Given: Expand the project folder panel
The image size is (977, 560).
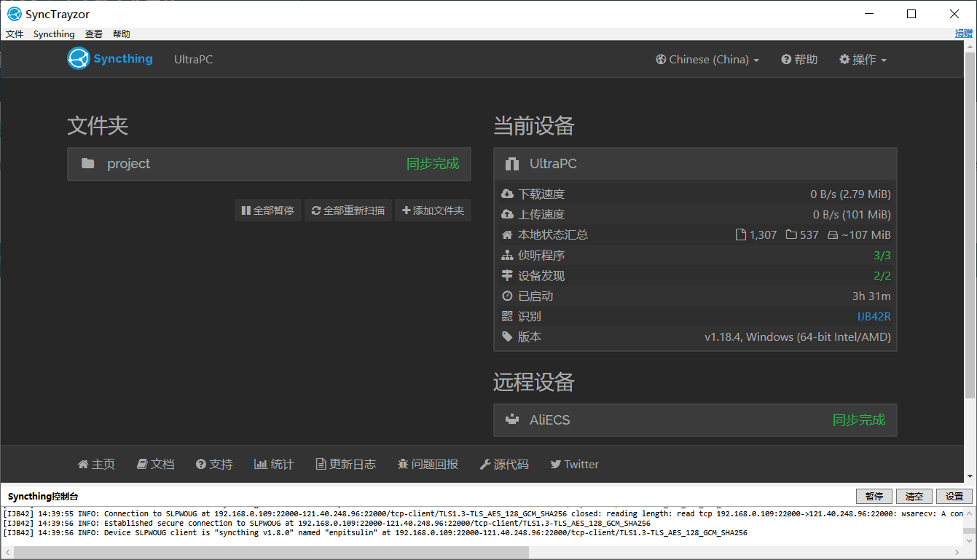Looking at the screenshot, I should [x=269, y=164].
